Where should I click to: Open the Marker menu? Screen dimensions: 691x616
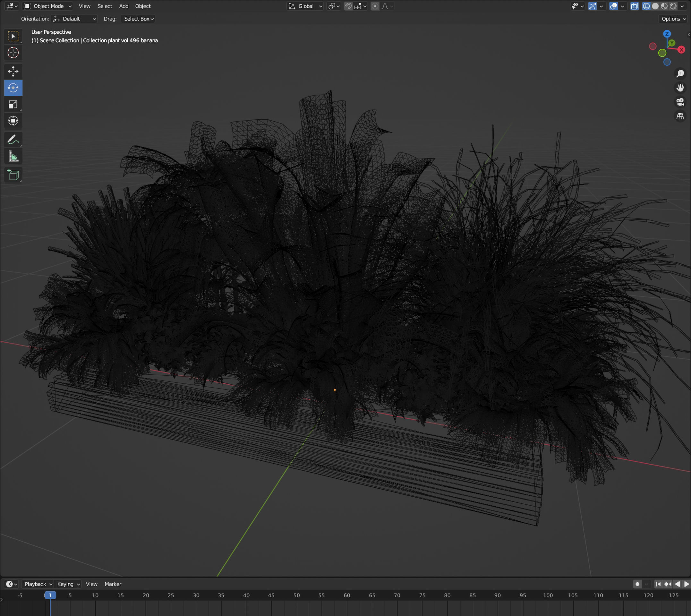click(x=113, y=584)
